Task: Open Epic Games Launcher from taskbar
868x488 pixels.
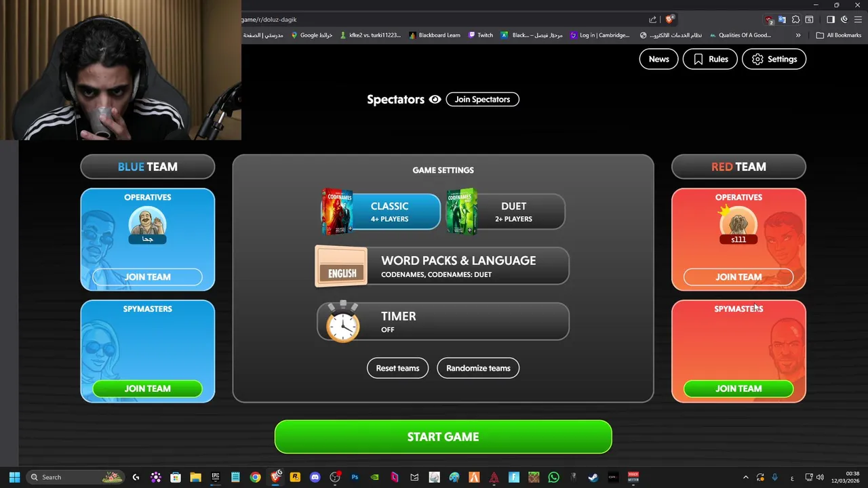Action: [x=215, y=477]
